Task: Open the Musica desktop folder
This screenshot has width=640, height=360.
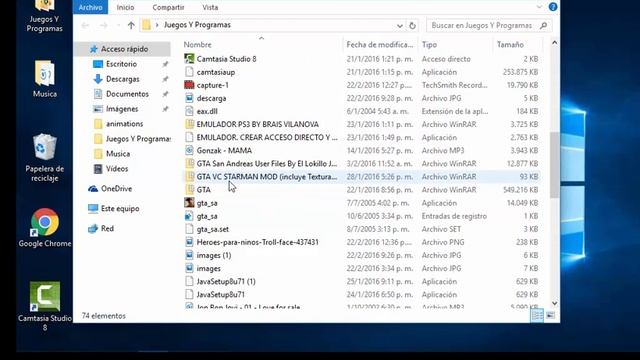Action: coord(44,79)
